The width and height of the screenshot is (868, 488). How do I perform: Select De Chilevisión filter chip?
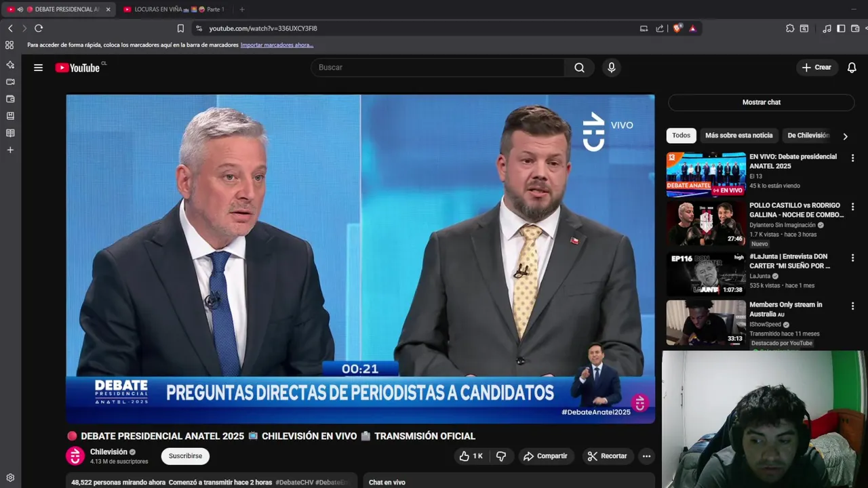808,136
